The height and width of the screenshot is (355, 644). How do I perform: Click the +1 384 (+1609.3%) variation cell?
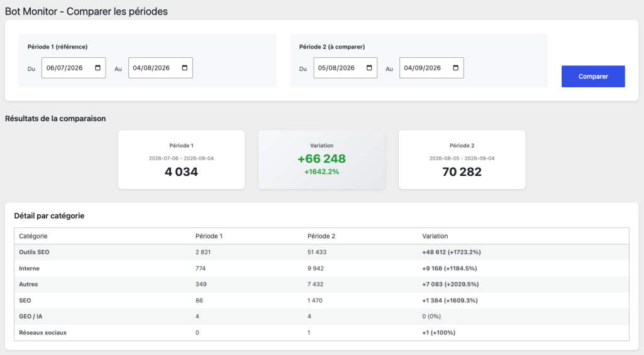pos(450,300)
